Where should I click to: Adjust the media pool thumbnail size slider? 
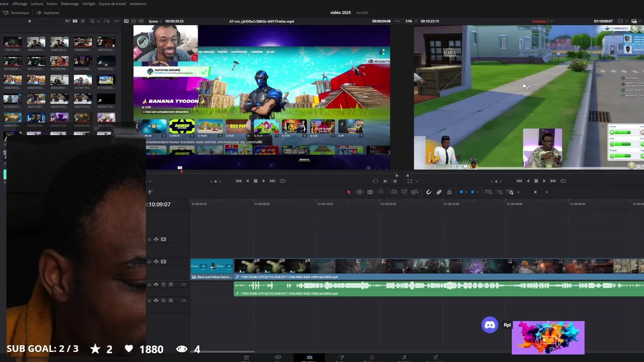click(x=30, y=21)
